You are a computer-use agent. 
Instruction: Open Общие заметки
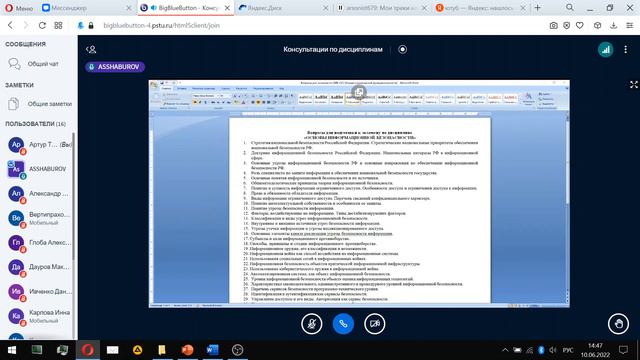coord(39,104)
